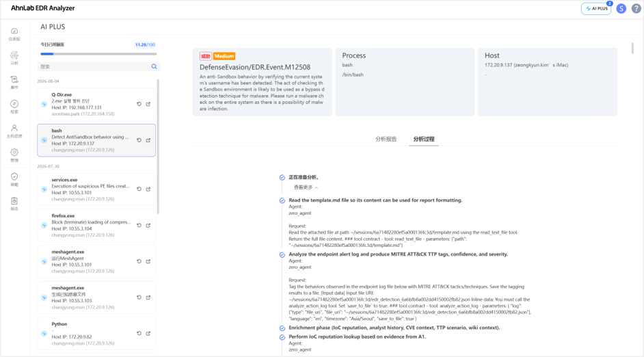Click the 2026-07-30 date header

(48, 166)
